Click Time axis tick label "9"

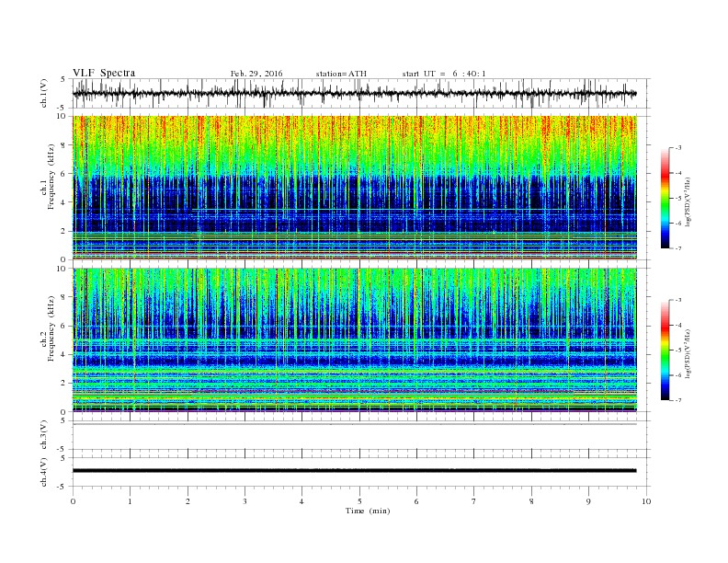[x=588, y=501]
